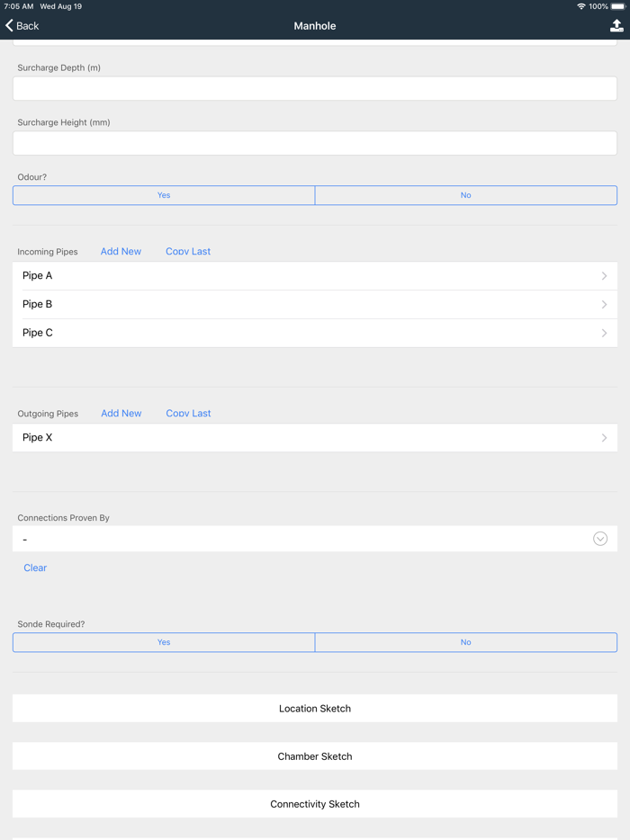
Task: Tap the upload/share icon in header
Action: click(x=616, y=26)
